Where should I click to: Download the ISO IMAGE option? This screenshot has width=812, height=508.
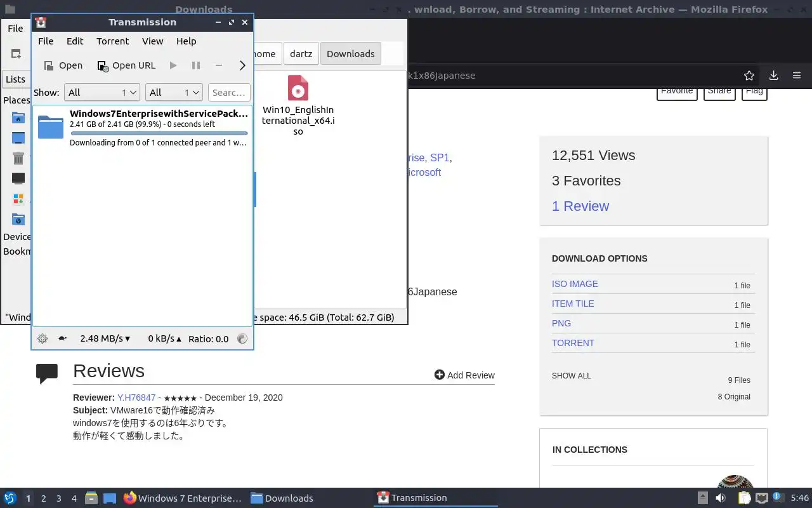tap(575, 284)
